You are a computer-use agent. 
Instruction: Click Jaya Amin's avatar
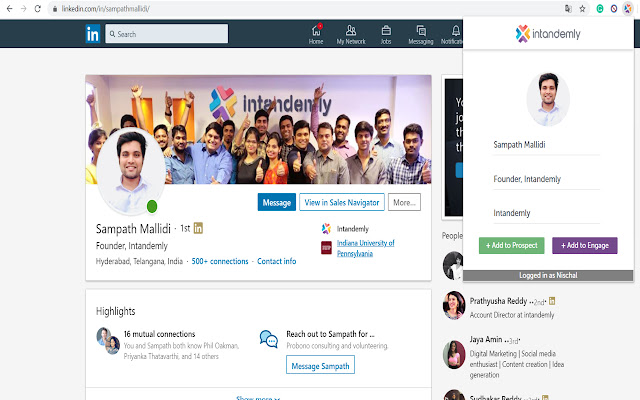tap(454, 355)
